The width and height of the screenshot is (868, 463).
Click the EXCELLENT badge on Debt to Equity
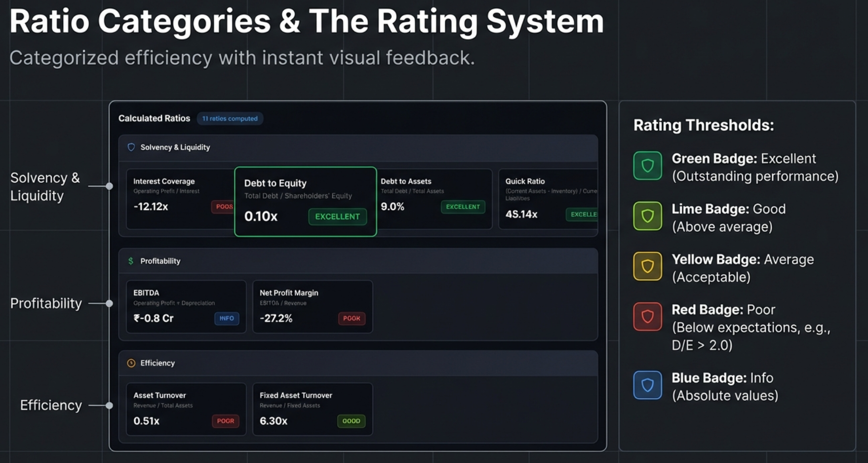(338, 216)
